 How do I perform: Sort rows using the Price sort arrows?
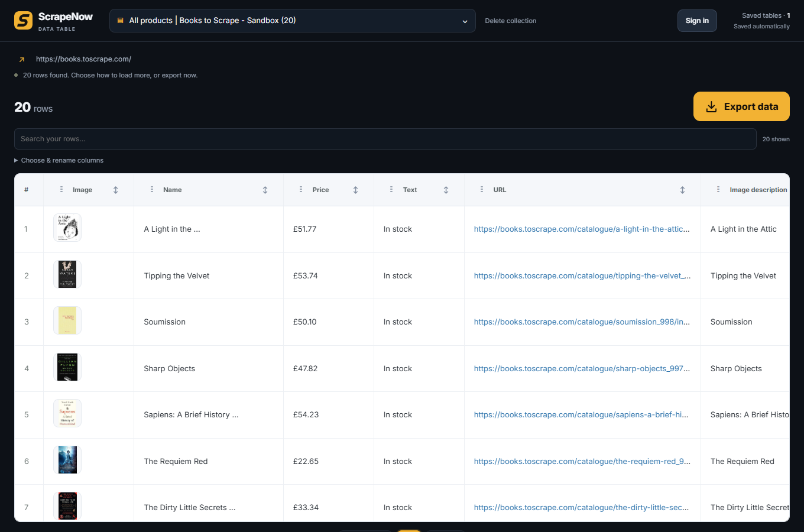(x=356, y=190)
